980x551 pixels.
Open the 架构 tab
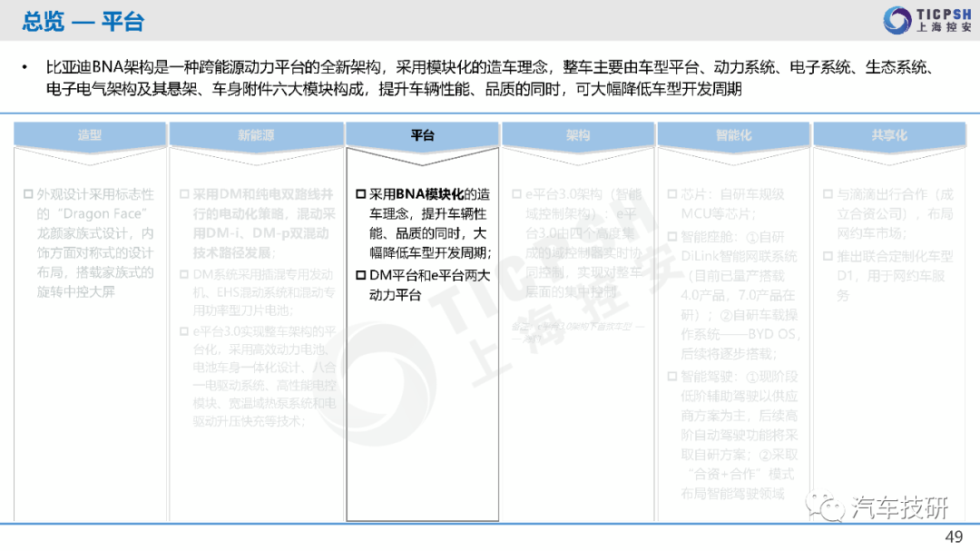tap(578, 135)
